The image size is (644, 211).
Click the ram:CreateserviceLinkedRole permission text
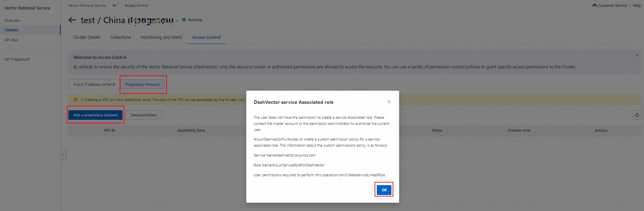point(362,175)
